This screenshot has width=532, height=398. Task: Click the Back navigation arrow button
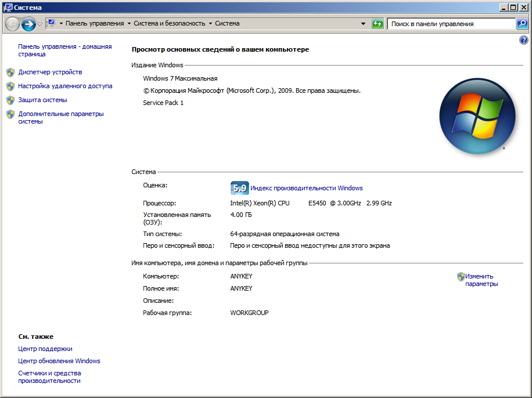click(x=13, y=24)
